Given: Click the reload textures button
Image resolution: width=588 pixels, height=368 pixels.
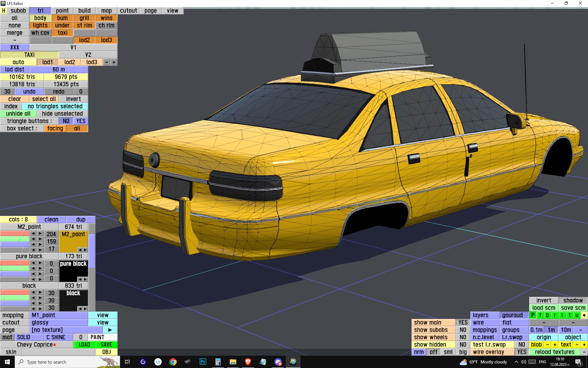Looking at the screenshot, I should point(554,352).
